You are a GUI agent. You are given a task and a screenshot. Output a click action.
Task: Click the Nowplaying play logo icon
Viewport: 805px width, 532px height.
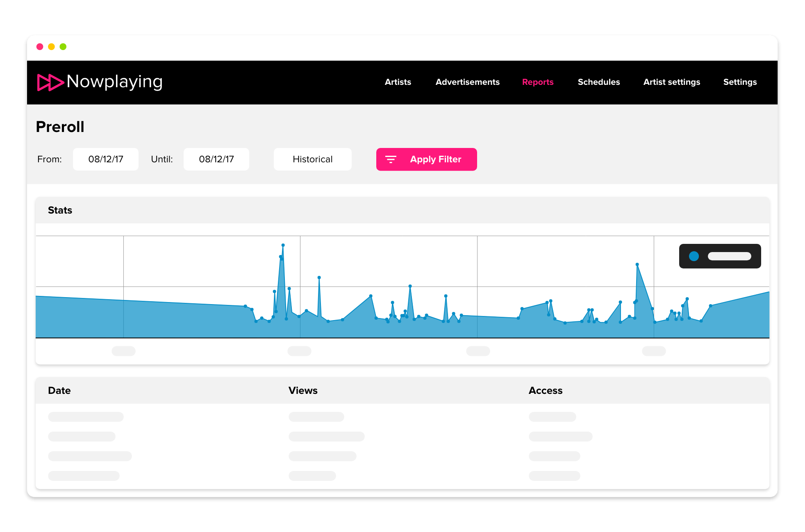click(x=50, y=82)
